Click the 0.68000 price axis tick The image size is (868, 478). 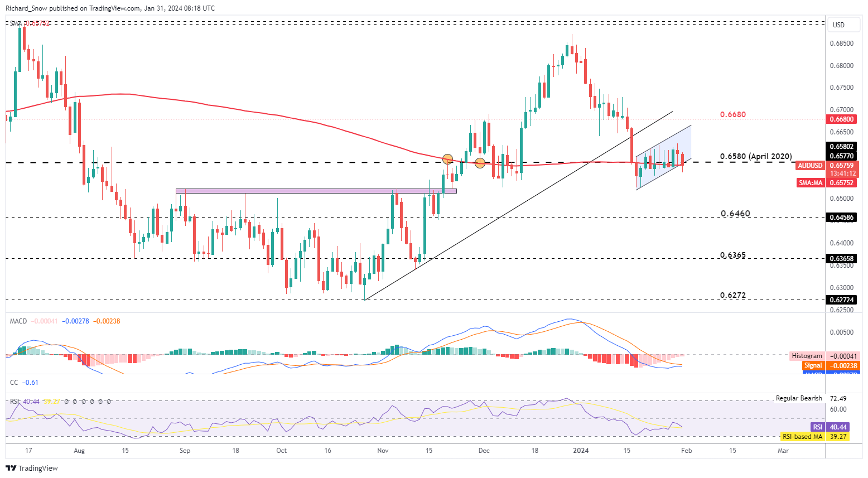coord(841,66)
